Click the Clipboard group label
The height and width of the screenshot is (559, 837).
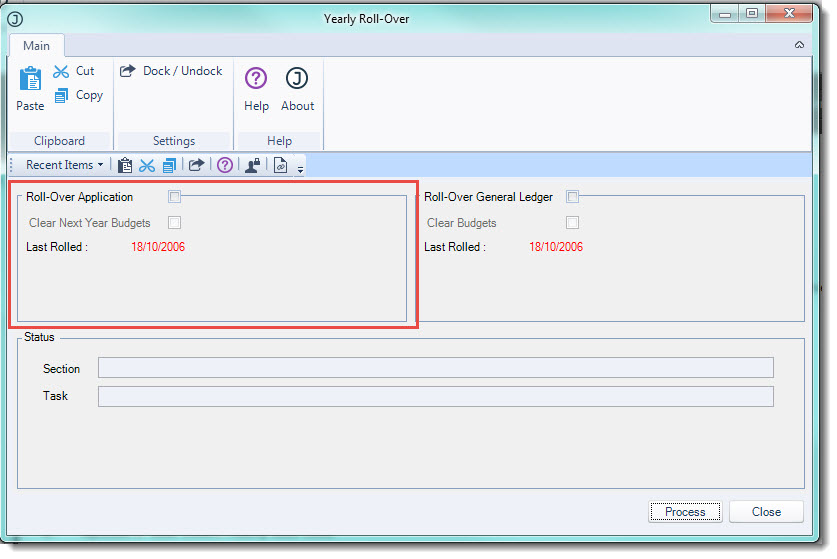(x=59, y=141)
